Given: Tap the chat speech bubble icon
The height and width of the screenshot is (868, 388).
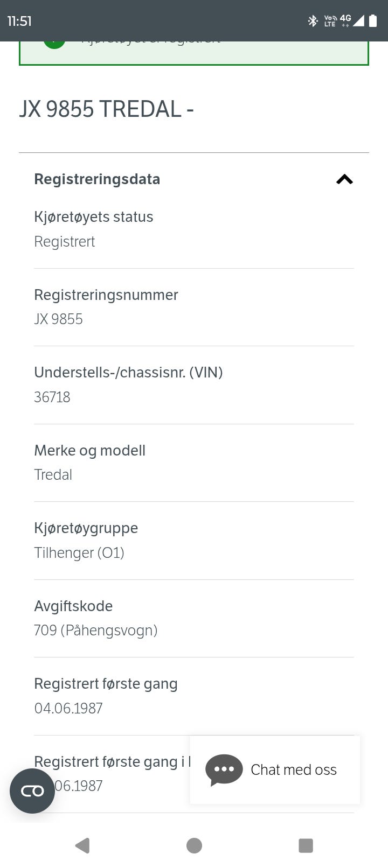Looking at the screenshot, I should point(224,769).
